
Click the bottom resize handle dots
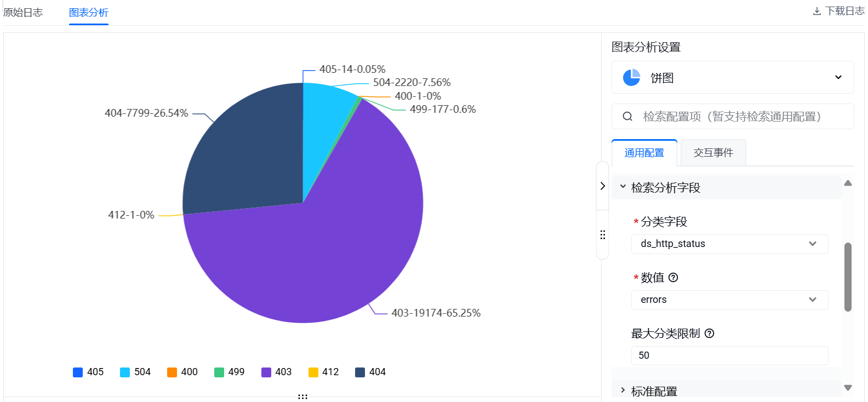coord(302,397)
